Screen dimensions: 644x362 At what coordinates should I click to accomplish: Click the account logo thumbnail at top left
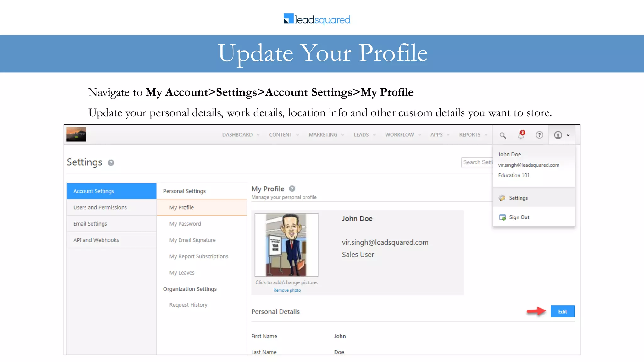pos(76,134)
